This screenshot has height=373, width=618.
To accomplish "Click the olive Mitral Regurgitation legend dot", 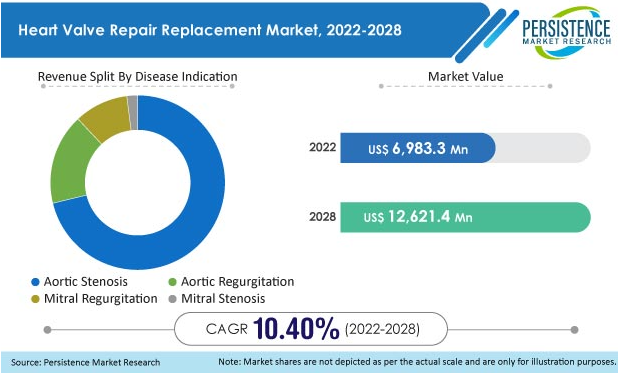I will click(x=35, y=299).
